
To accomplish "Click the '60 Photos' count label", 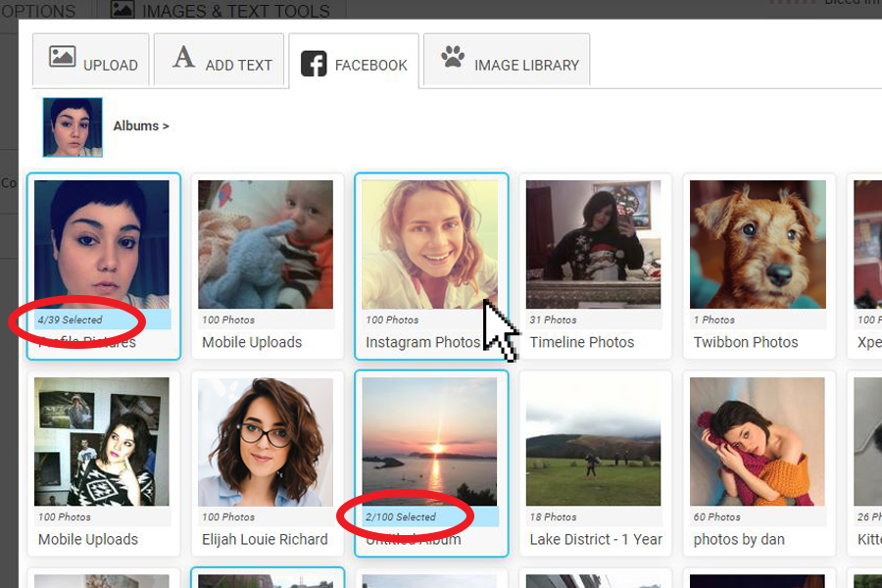I will [x=717, y=516].
